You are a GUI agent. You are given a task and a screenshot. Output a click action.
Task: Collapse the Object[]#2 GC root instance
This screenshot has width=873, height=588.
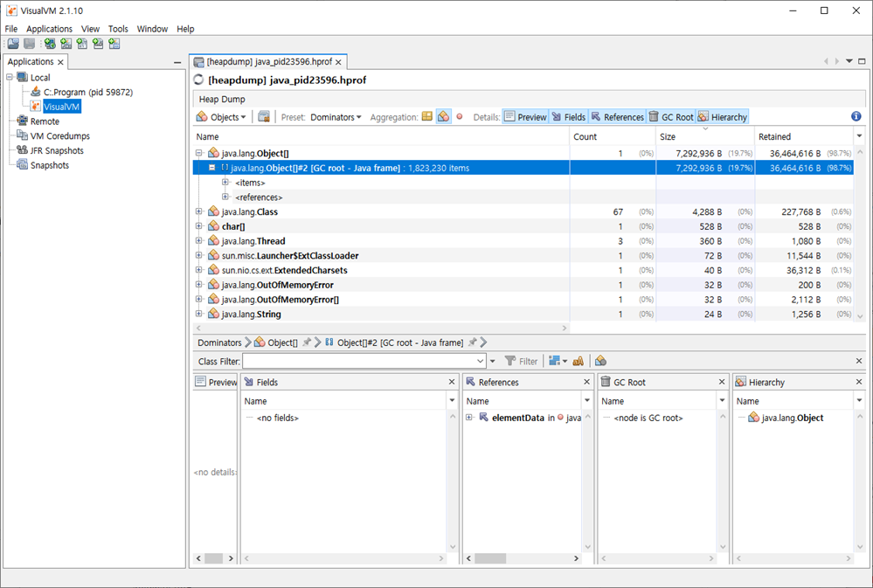pyautogui.click(x=212, y=168)
